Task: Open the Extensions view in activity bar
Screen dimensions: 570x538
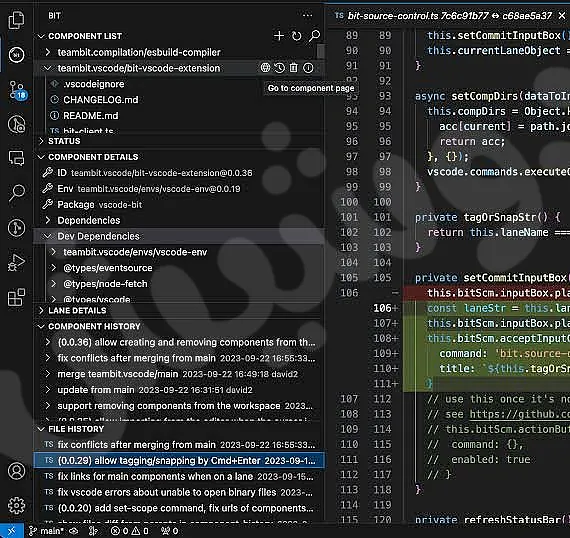Action: pos(16,297)
